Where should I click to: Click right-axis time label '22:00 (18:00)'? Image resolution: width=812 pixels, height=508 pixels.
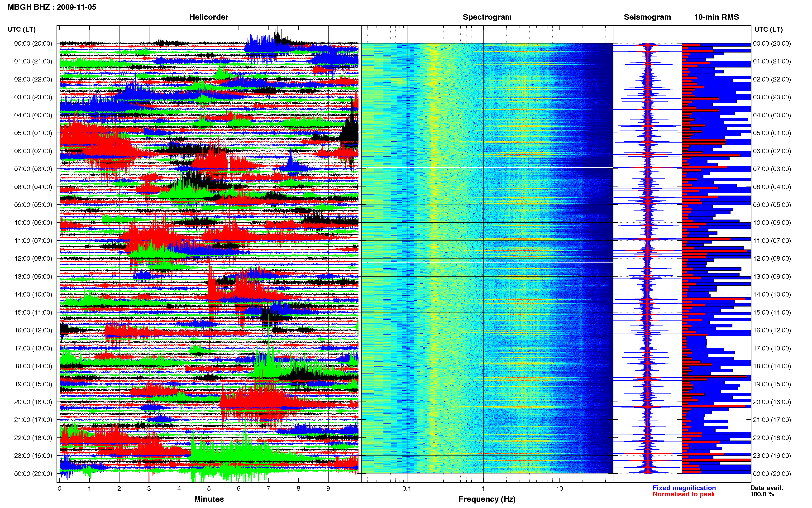point(772,438)
